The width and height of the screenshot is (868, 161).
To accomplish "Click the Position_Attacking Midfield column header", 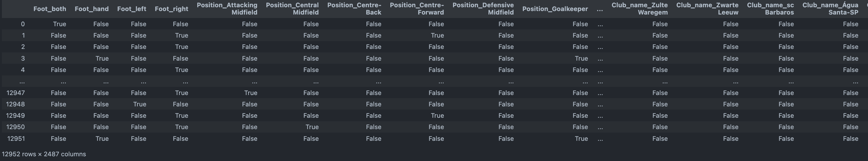I will pos(227,9).
